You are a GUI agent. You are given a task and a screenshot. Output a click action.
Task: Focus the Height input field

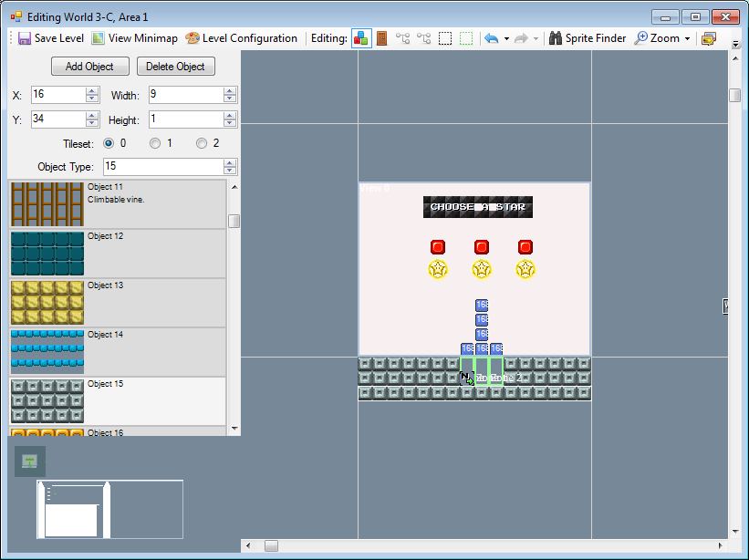(186, 119)
